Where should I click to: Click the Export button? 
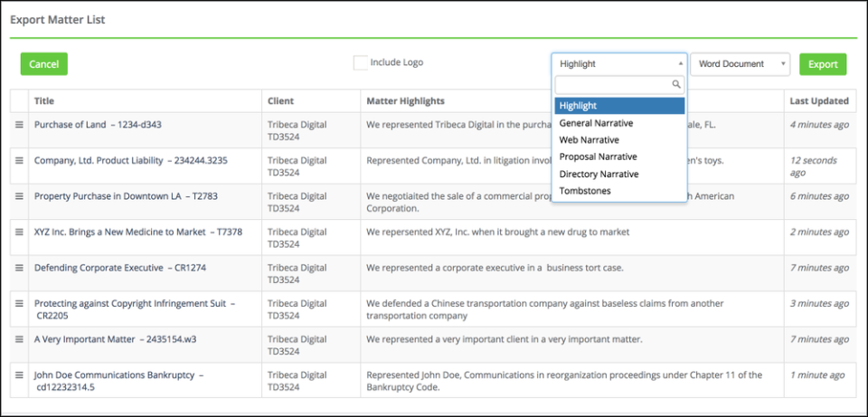[823, 64]
